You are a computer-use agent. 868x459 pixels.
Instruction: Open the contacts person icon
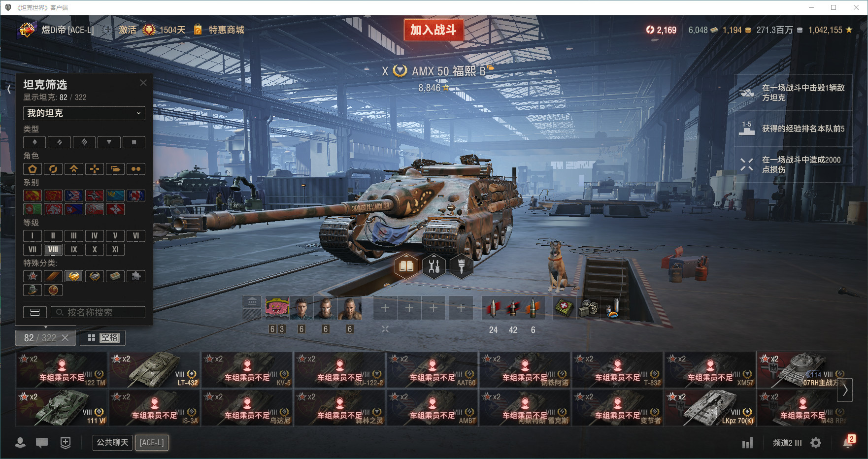point(20,443)
